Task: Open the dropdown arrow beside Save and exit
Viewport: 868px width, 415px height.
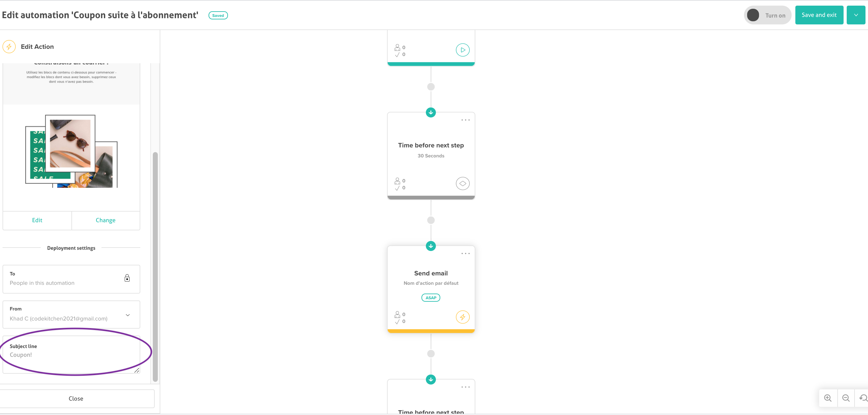Action: point(855,15)
